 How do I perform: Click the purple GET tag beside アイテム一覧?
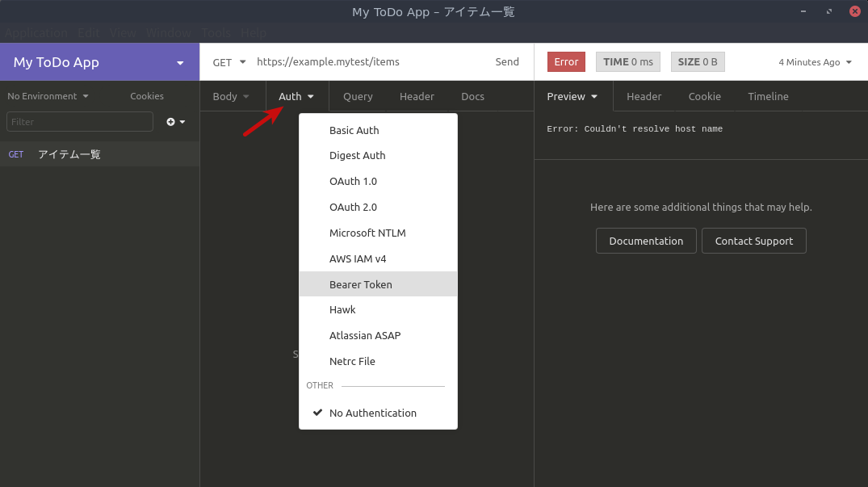coord(16,153)
